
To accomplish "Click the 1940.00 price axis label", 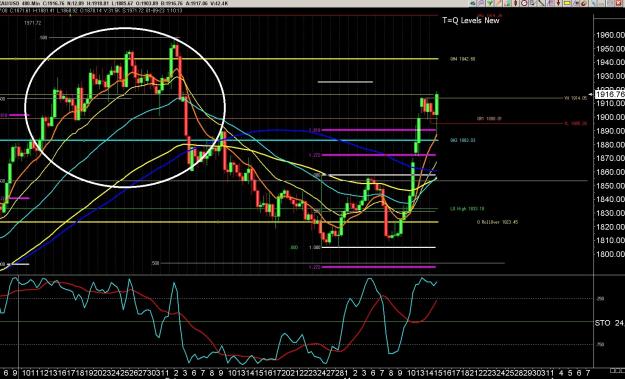I will 610,62.
